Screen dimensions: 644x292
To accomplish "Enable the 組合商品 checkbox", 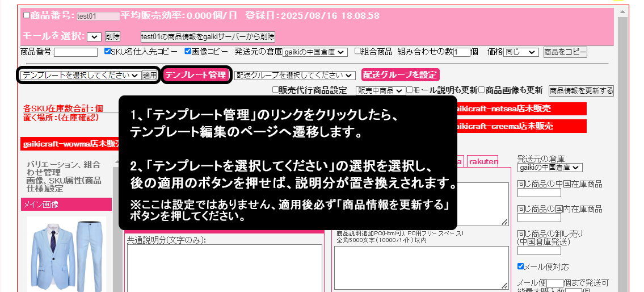I will coord(358,52).
